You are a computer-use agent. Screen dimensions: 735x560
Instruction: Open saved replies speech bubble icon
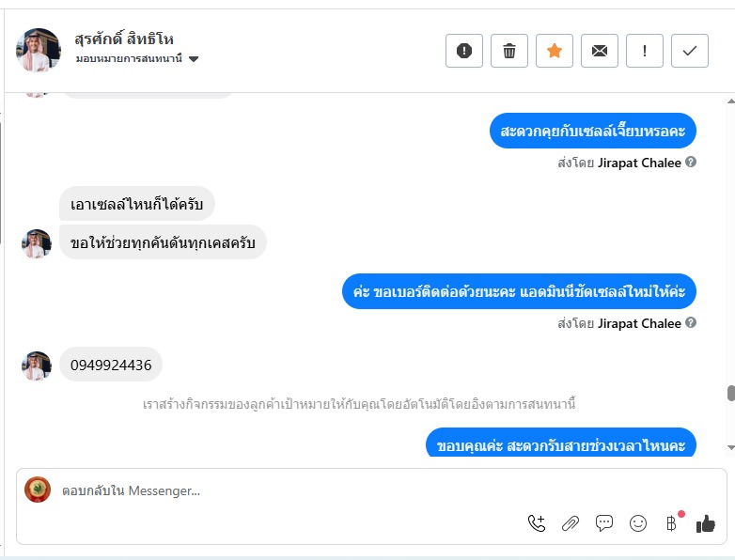(x=604, y=523)
